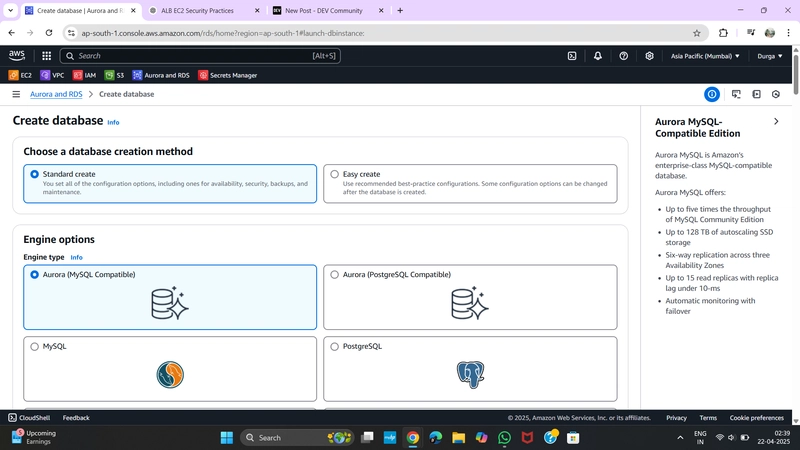Screen dimensions: 800x450
Task: Open the Info link beside Create database
Action: tap(113, 122)
